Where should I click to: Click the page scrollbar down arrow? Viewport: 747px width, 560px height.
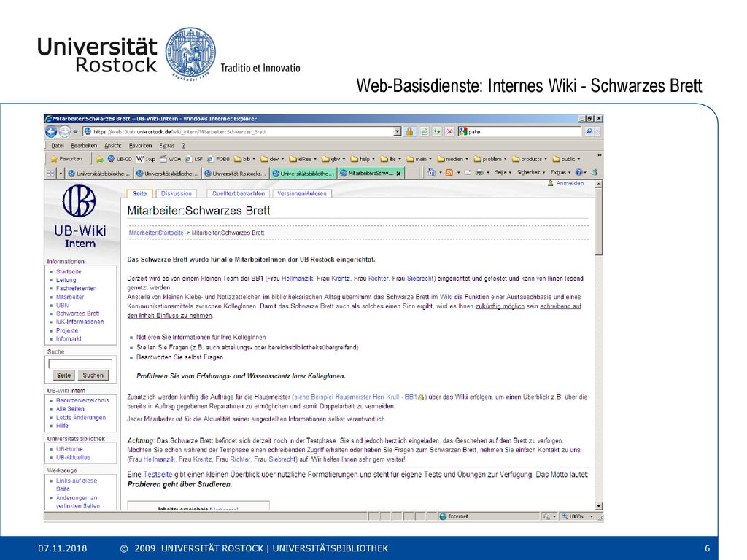pyautogui.click(x=599, y=506)
